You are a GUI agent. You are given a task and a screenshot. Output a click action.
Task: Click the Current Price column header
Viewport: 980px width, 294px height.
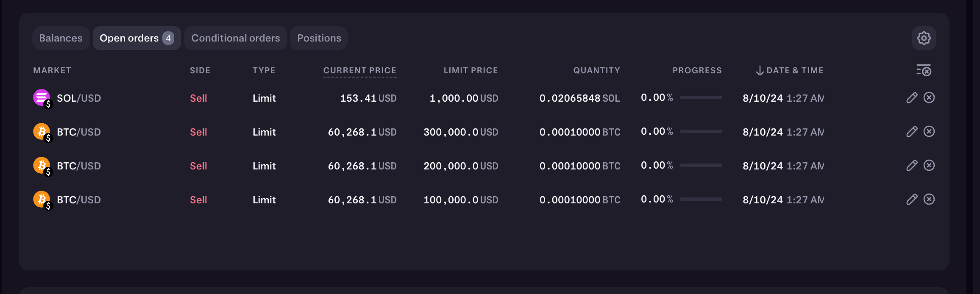tap(359, 70)
